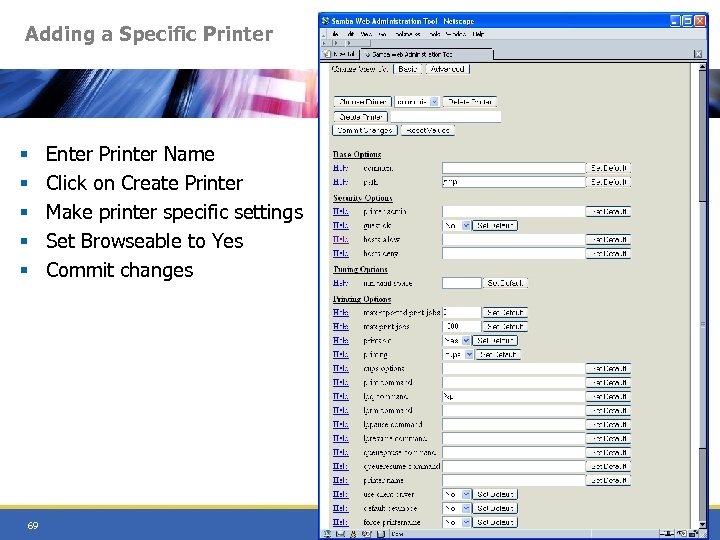Set Default for force printername
Viewport: 720px width, 540px height.
(x=495, y=522)
